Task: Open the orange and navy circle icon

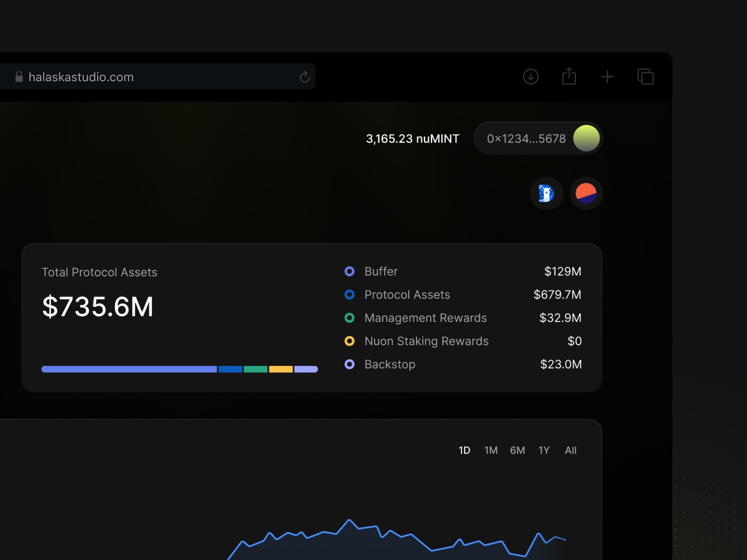Action: 586,193
